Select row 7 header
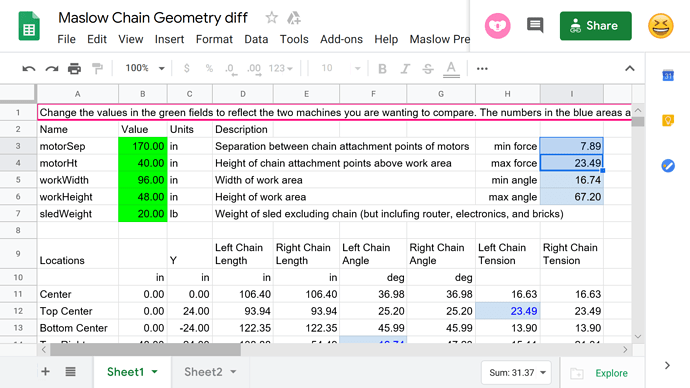690x388 pixels. [x=18, y=214]
